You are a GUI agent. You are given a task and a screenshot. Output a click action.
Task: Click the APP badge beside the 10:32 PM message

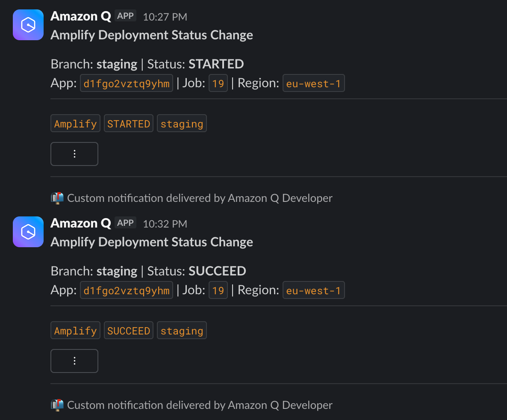(x=125, y=223)
